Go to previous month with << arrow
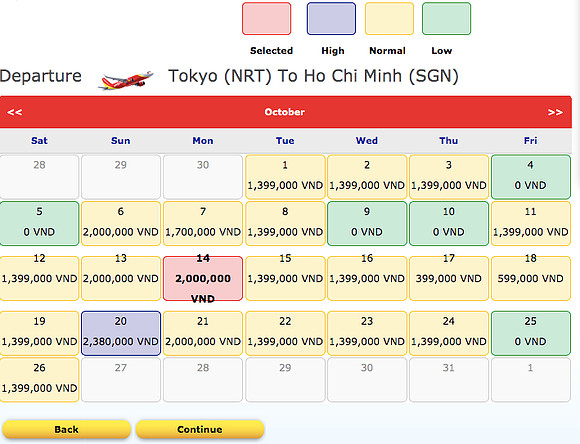Image resolution: width=580 pixels, height=444 pixels. point(14,112)
